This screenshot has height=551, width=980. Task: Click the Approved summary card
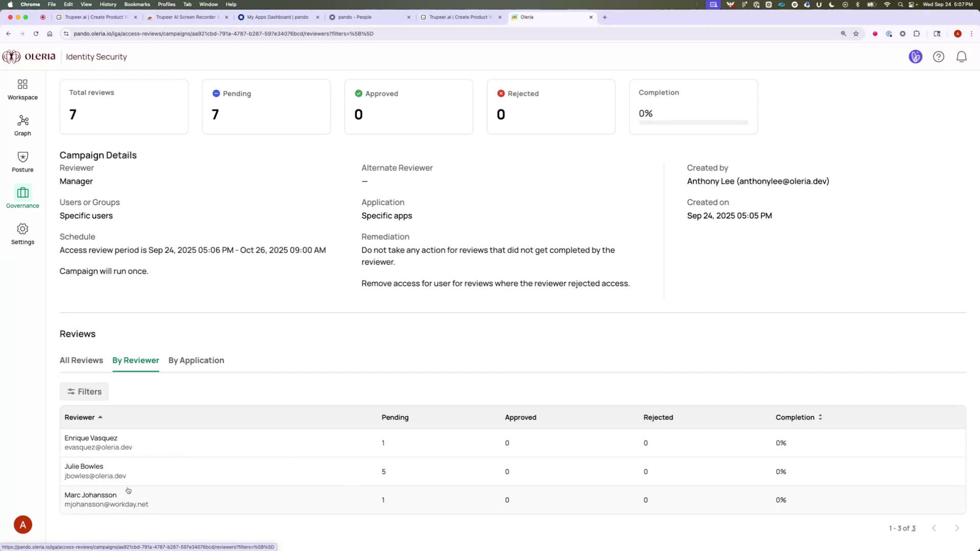pos(408,106)
